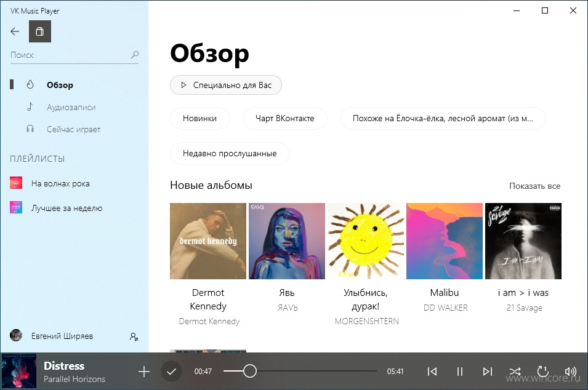
Task: Open the Явь album cover
Action: [x=287, y=241]
